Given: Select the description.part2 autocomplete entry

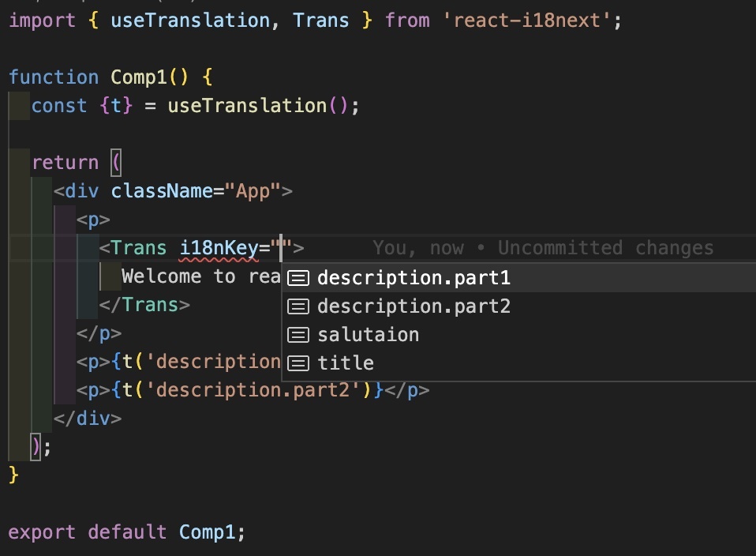Looking at the screenshot, I should pos(414,306).
